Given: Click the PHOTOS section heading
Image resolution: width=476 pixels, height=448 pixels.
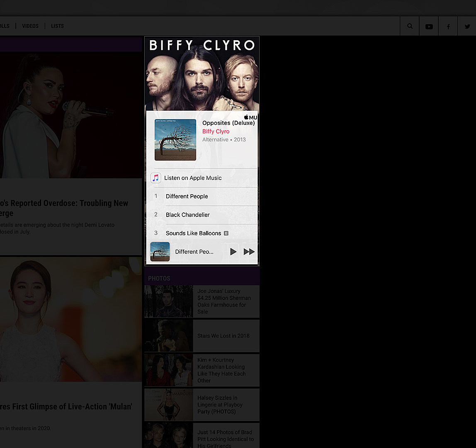Looking at the screenshot, I should pos(159,278).
